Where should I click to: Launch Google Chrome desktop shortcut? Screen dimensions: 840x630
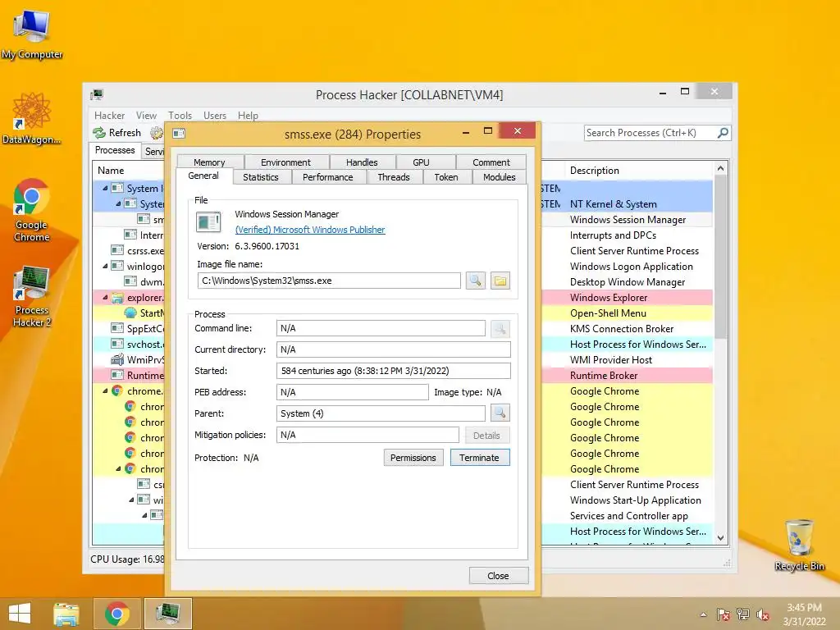click(32, 209)
